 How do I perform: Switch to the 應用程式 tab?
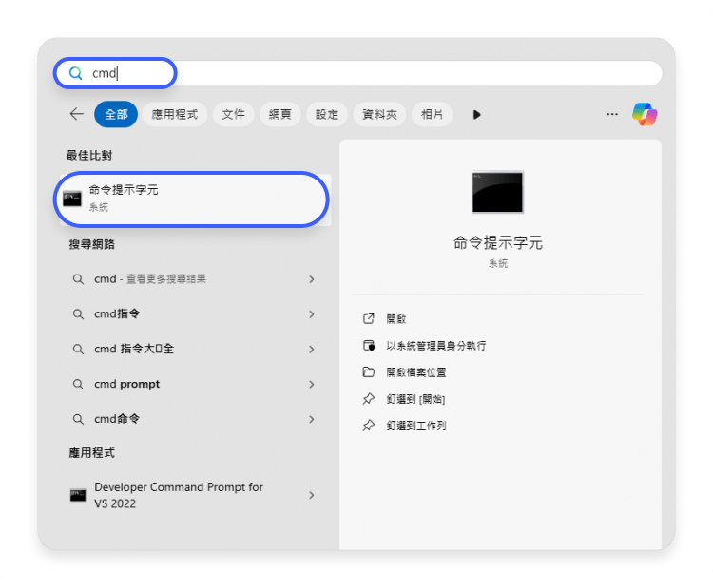pos(174,114)
